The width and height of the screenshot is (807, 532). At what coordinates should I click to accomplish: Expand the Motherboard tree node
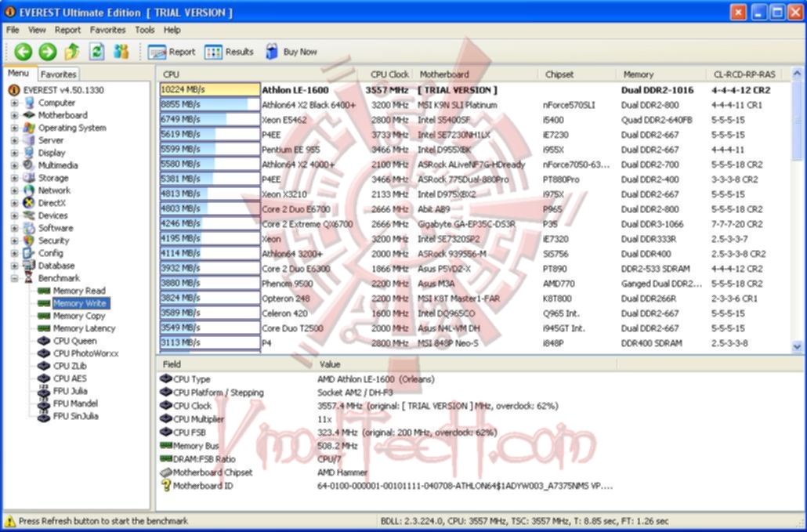coord(14,115)
